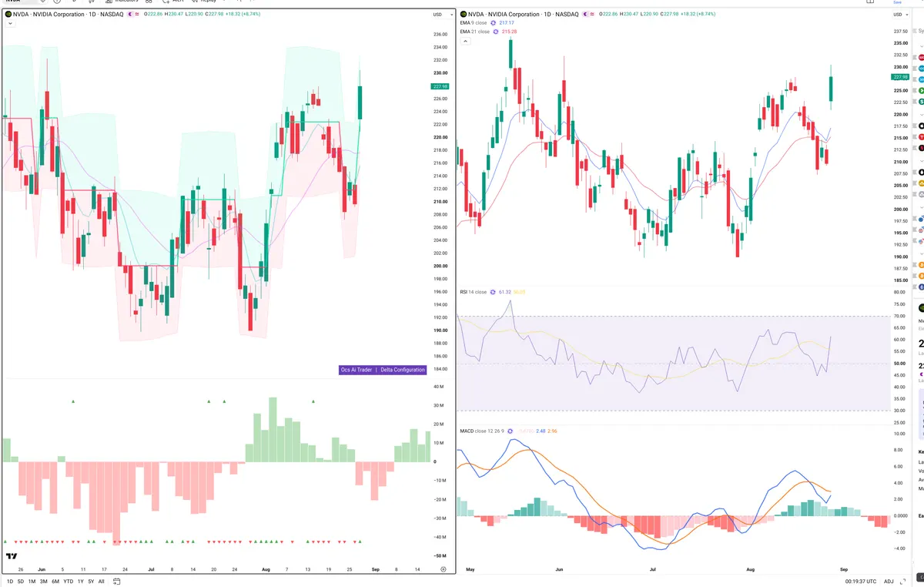Select the 1M date range
The height and width of the screenshot is (587, 924).
32,582
